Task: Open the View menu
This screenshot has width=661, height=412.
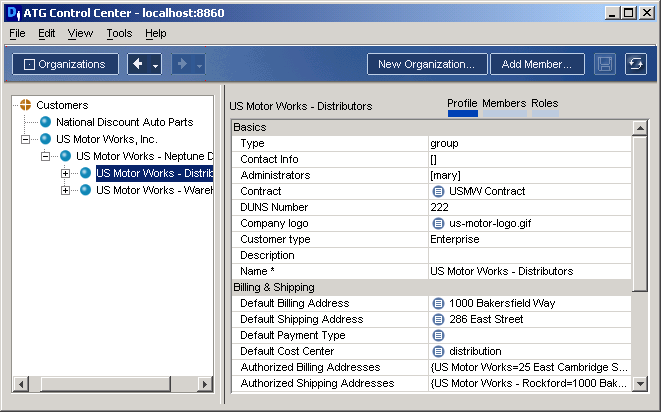Action: (80, 33)
